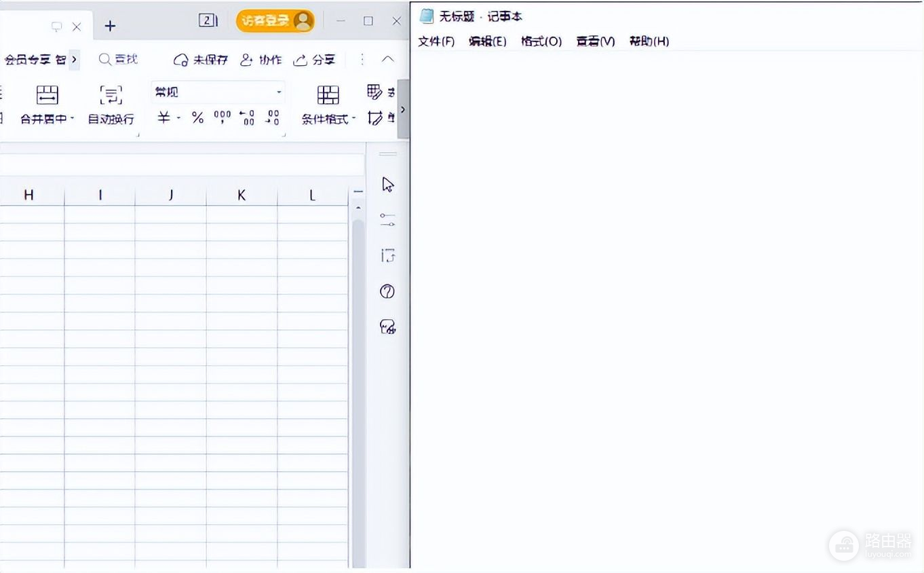The width and height of the screenshot is (924, 573).
Task: Open the settings sliders in side panel
Action: (388, 220)
